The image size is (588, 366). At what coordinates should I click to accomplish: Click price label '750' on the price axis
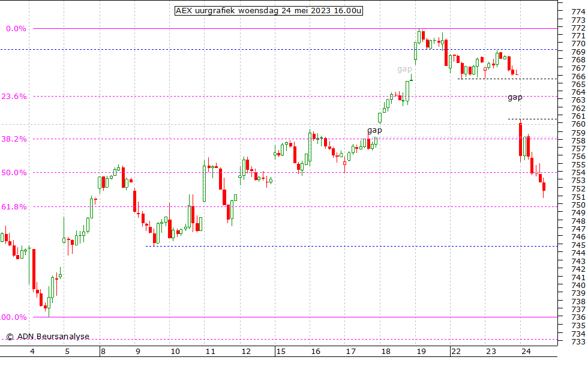click(x=578, y=205)
